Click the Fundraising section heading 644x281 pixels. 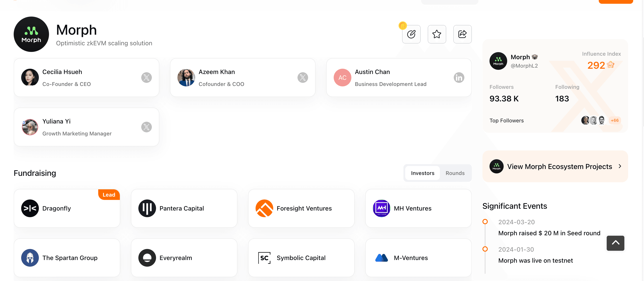(35, 173)
